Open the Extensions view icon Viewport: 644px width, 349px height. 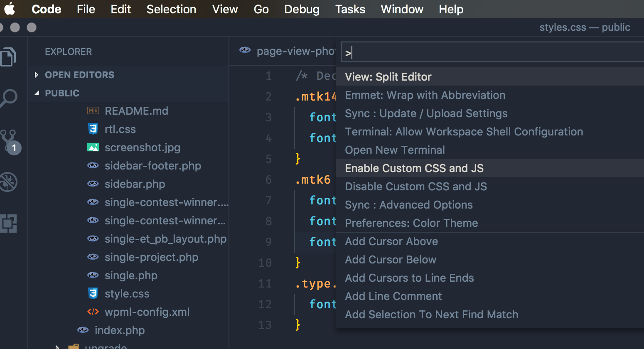(8, 223)
